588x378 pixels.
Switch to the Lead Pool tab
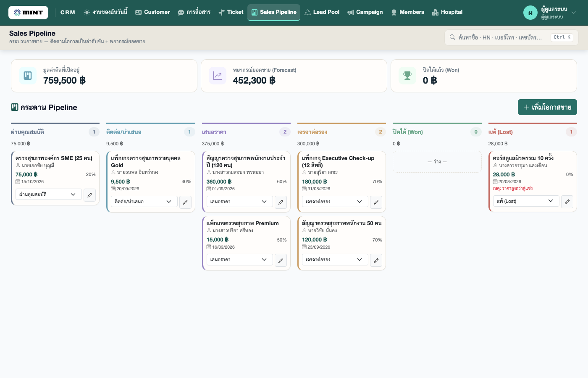(322, 12)
